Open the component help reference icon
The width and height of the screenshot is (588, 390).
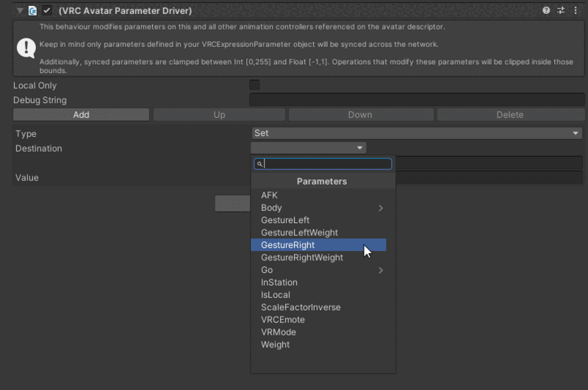click(546, 10)
